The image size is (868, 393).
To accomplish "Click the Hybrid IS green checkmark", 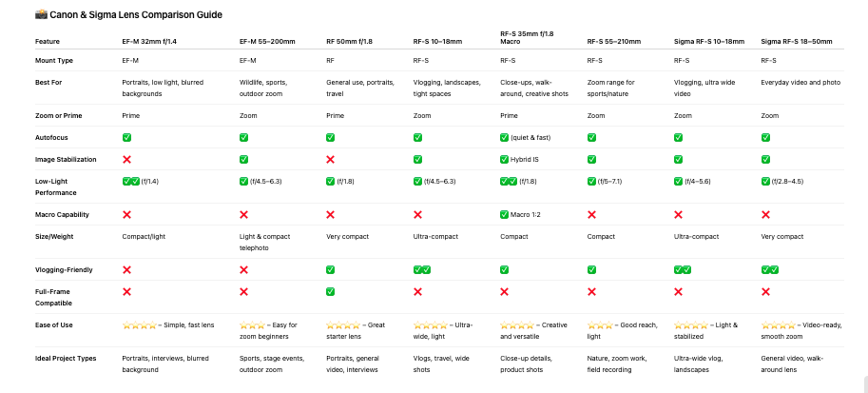I will (504, 160).
